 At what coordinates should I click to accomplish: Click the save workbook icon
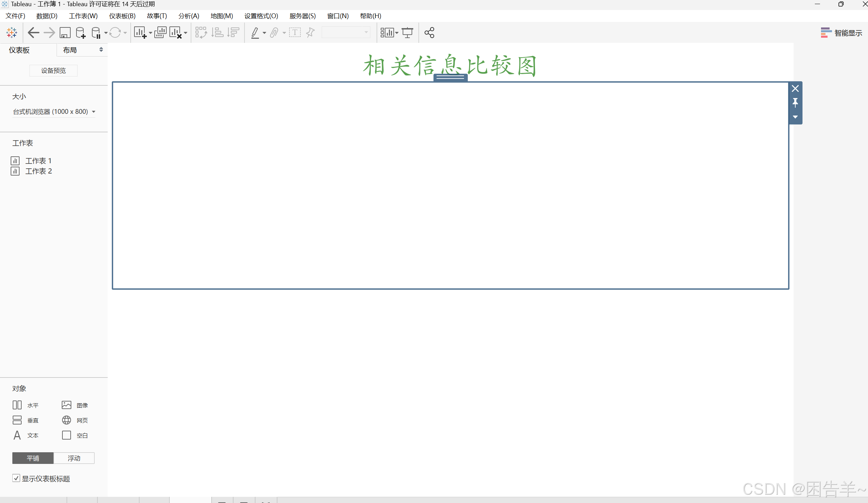pyautogui.click(x=65, y=33)
